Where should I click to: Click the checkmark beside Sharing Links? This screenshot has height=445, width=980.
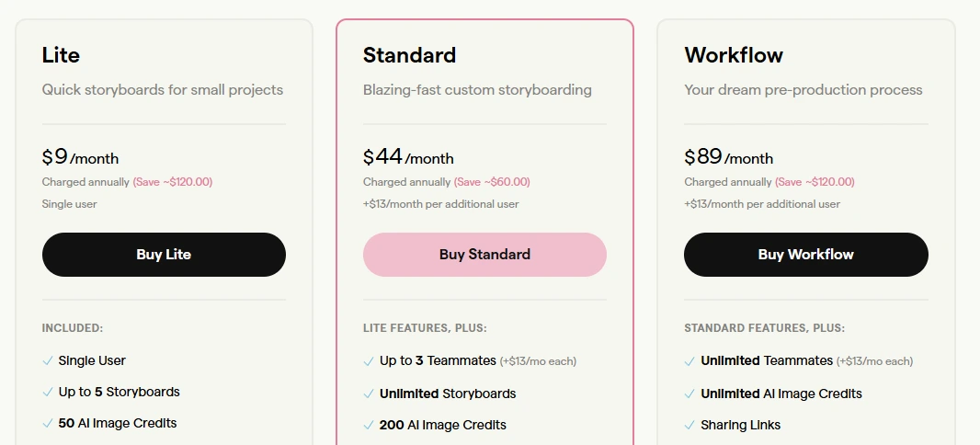pyautogui.click(x=689, y=426)
